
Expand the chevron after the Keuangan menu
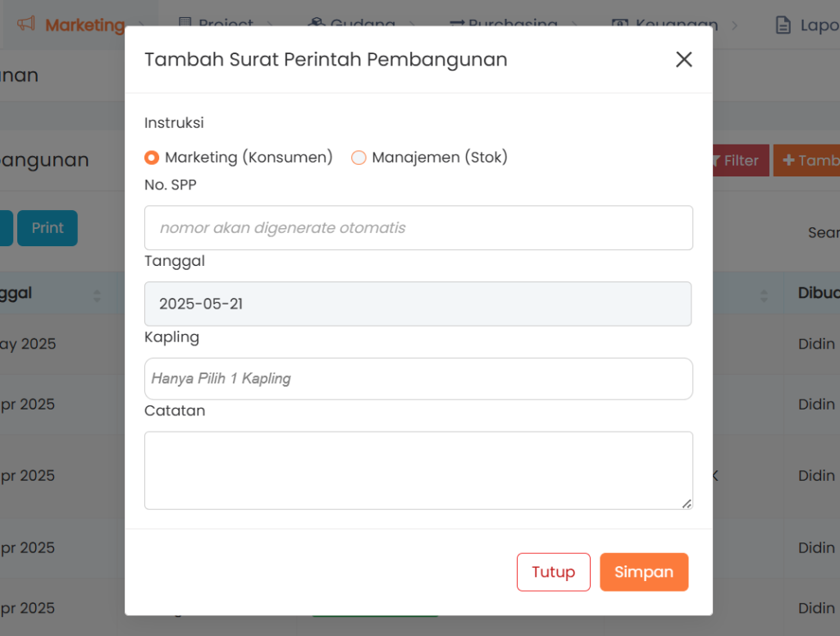(734, 25)
